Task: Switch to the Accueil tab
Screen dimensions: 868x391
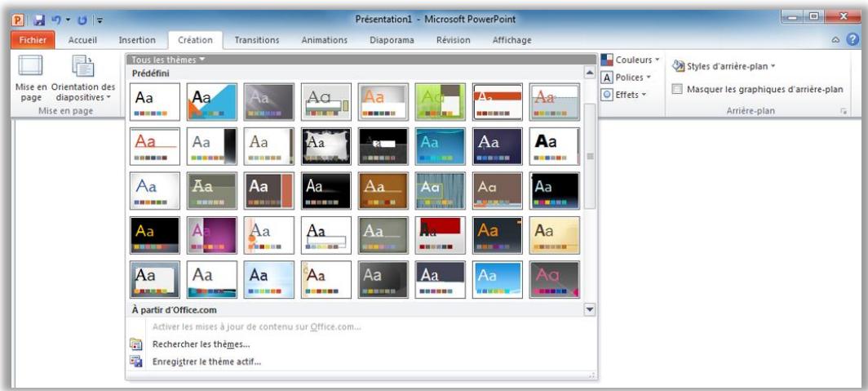Action: [x=82, y=40]
